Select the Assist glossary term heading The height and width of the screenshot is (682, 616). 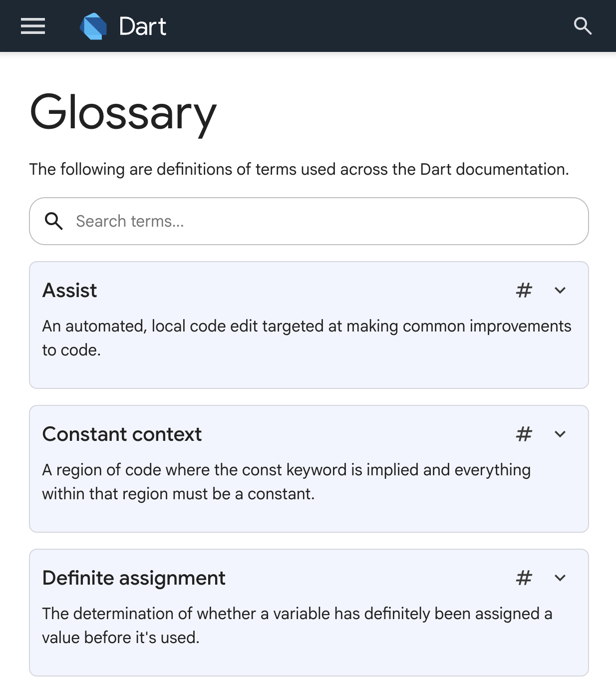[69, 290]
